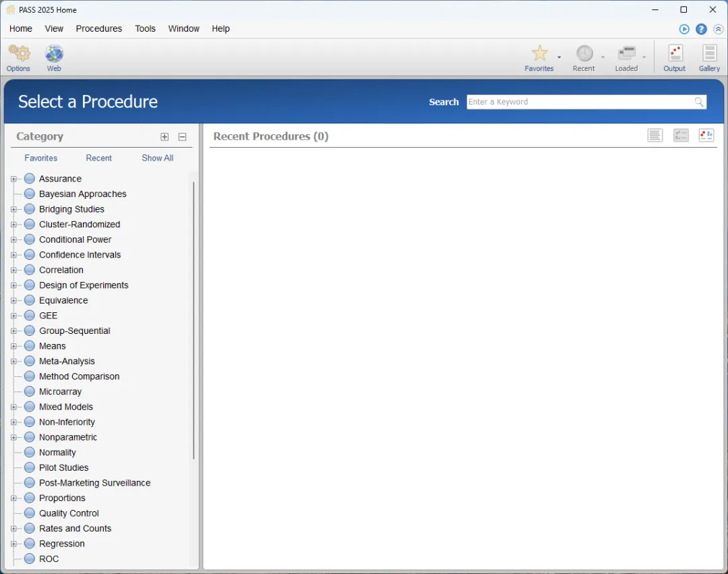728x574 pixels.
Task: Select the ROC category icon
Action: point(30,558)
